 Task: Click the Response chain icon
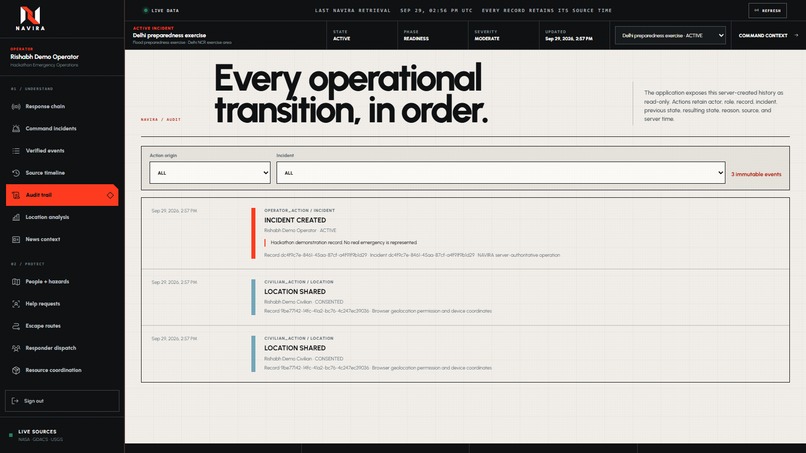click(16, 106)
